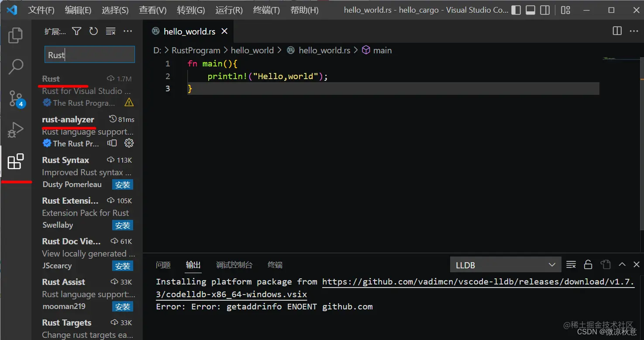The height and width of the screenshot is (340, 644).
Task: Open the 文件(F) menu
Action: pos(41,10)
